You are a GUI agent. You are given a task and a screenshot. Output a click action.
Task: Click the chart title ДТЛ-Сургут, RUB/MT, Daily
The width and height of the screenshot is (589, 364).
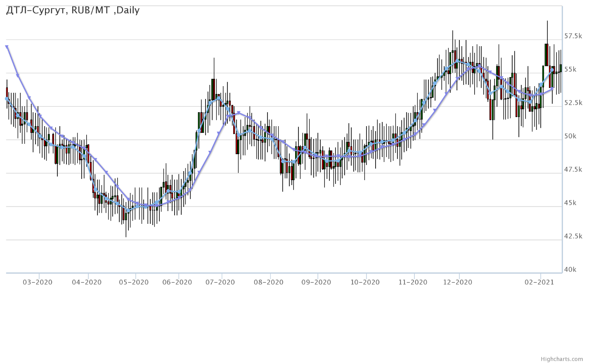coord(73,10)
